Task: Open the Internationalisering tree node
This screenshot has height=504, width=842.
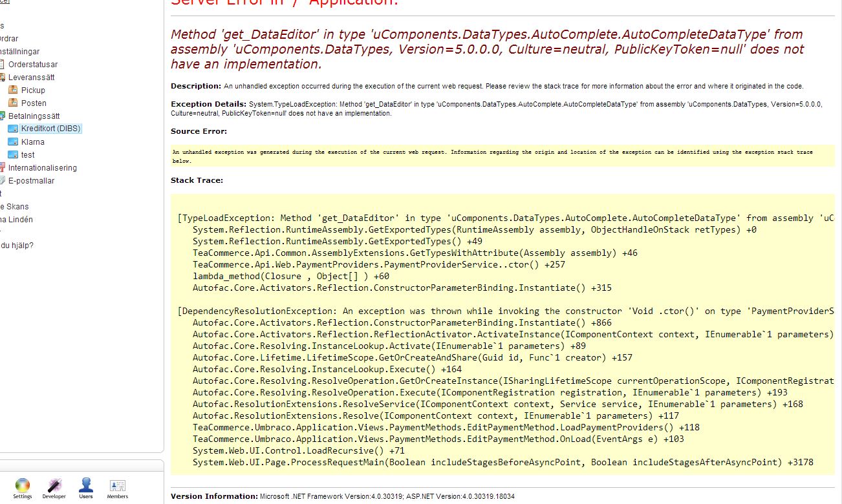Action: pyautogui.click(x=42, y=167)
